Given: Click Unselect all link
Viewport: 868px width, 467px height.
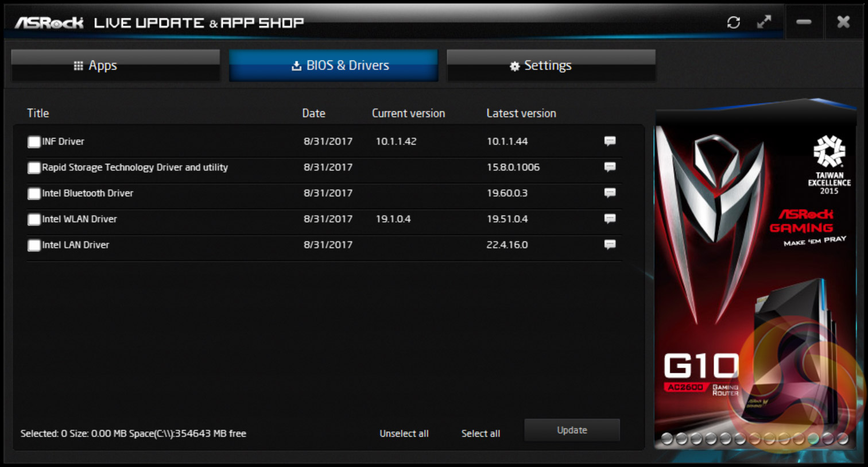Looking at the screenshot, I should pos(404,434).
